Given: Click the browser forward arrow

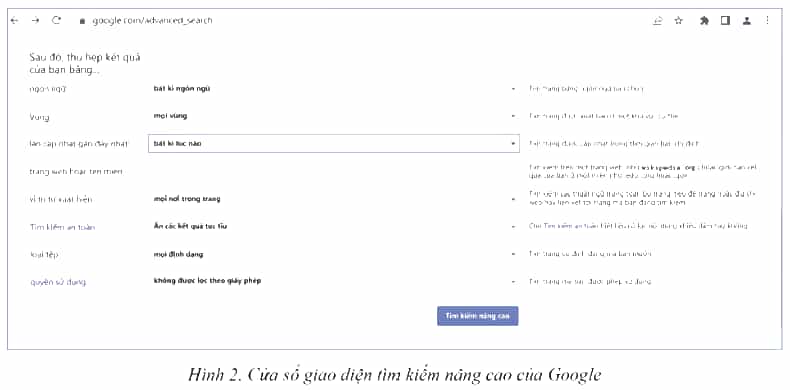Looking at the screenshot, I should tap(35, 21).
